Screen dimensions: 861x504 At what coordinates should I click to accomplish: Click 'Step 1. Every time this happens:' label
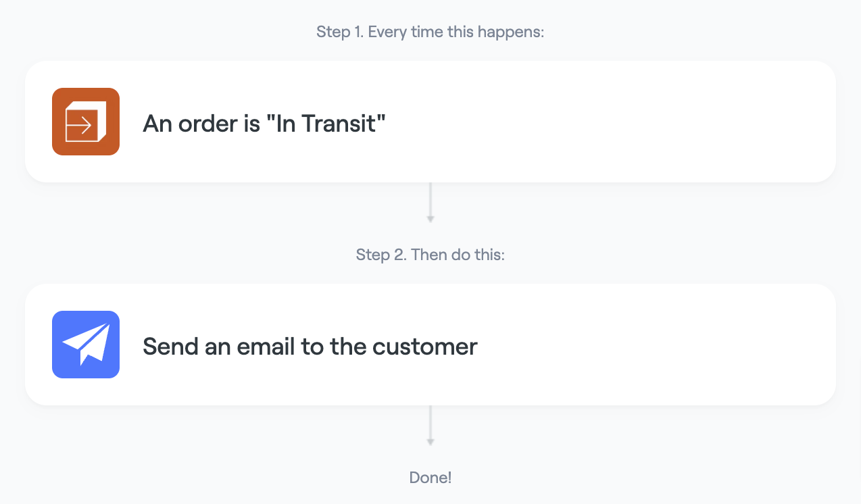(430, 32)
